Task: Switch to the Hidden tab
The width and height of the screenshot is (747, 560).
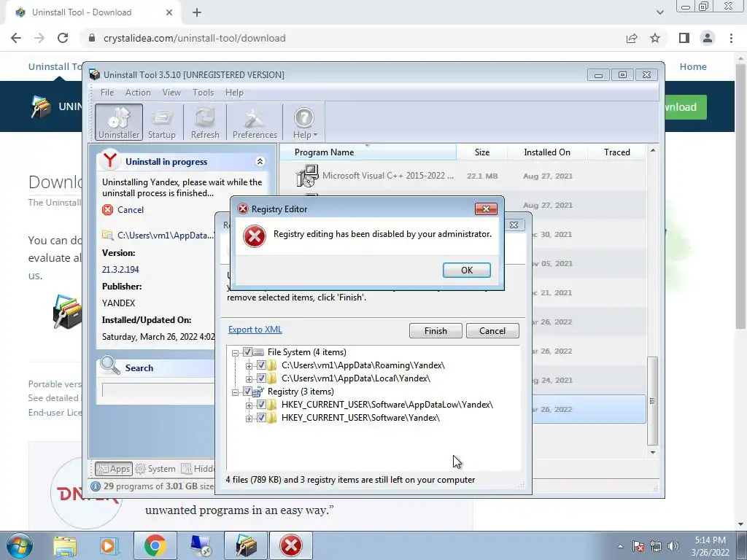Action: pyautogui.click(x=198, y=469)
